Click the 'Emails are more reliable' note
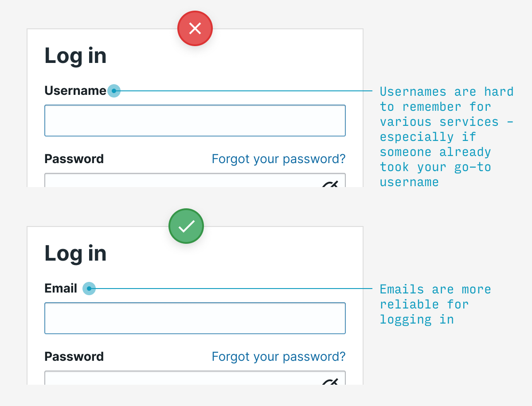 pyautogui.click(x=435, y=304)
